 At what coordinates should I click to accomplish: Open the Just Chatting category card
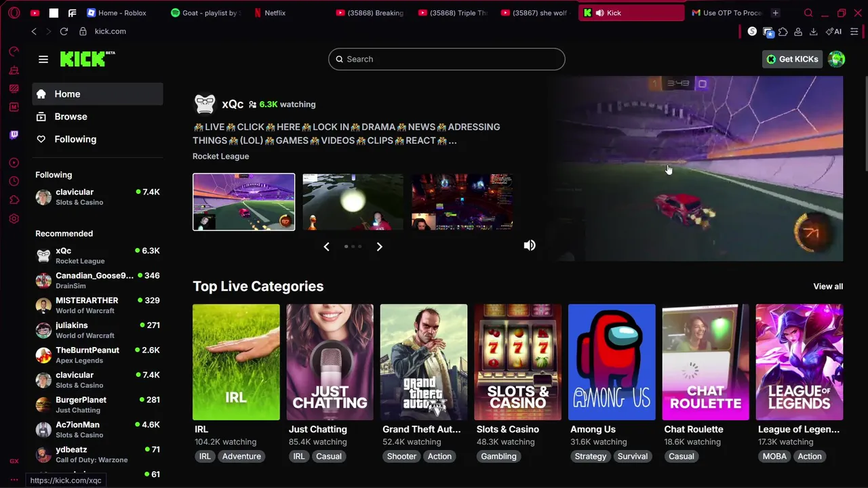[330, 362]
